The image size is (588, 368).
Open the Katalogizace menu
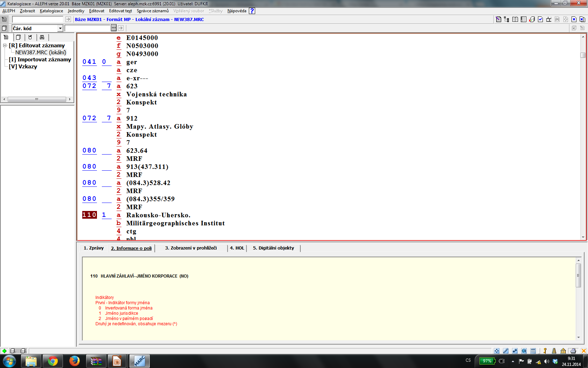click(x=51, y=11)
